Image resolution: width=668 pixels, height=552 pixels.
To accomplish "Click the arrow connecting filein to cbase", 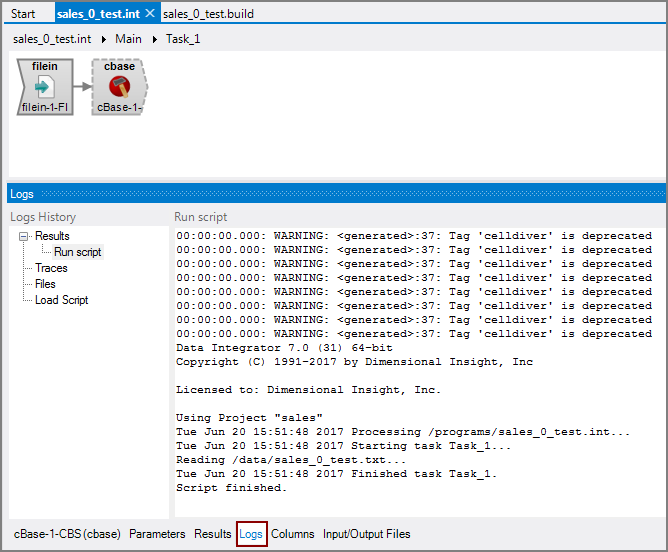I will click(x=82, y=87).
